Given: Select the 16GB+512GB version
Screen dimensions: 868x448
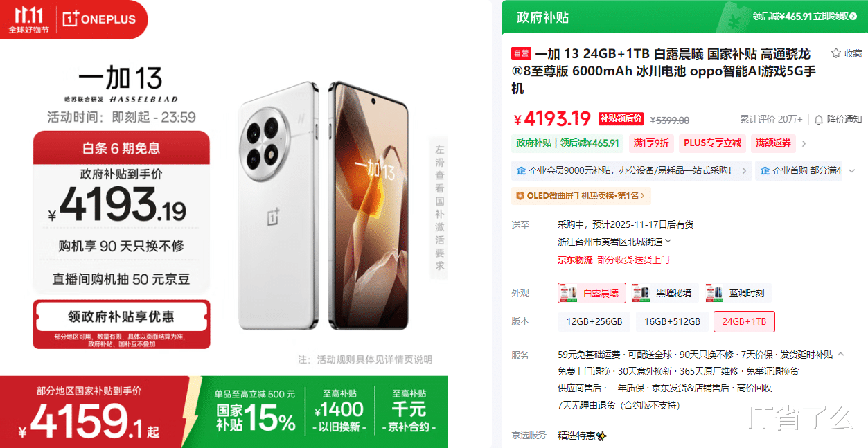Looking at the screenshot, I should coord(672,321).
